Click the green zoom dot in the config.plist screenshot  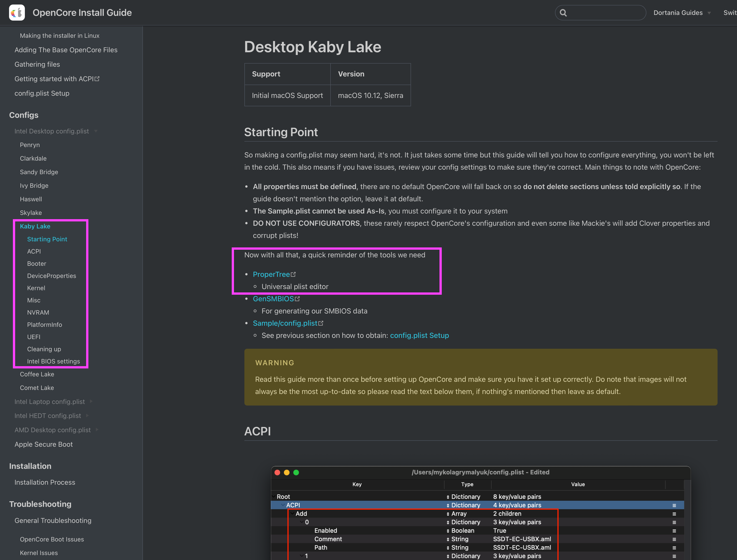[296, 472]
